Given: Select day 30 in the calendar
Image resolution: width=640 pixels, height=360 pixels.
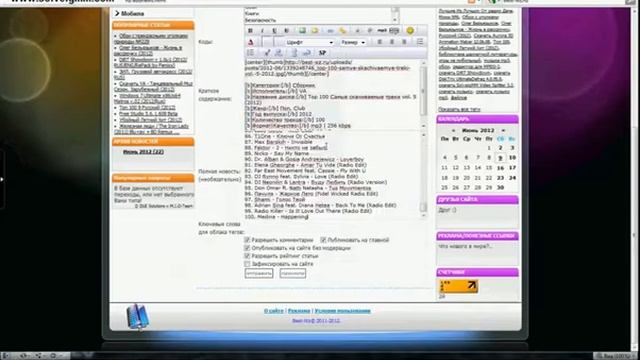Looking at the screenshot, I should 500,188.
